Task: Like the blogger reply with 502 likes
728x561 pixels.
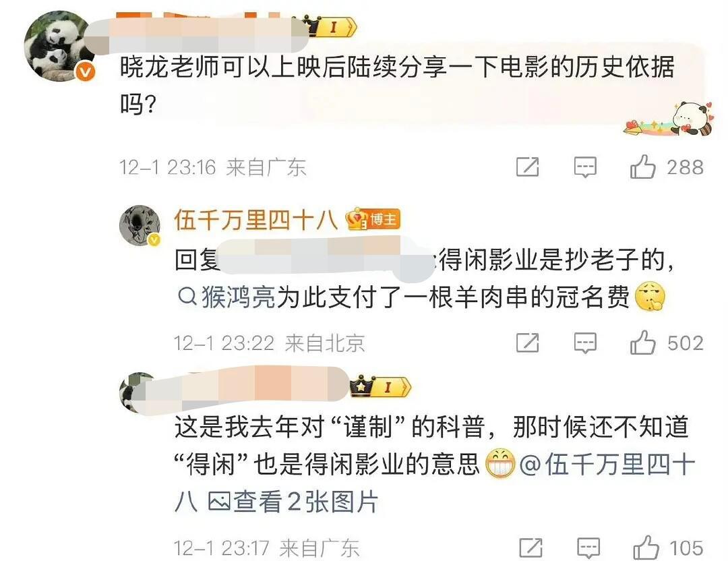Action: click(642, 343)
